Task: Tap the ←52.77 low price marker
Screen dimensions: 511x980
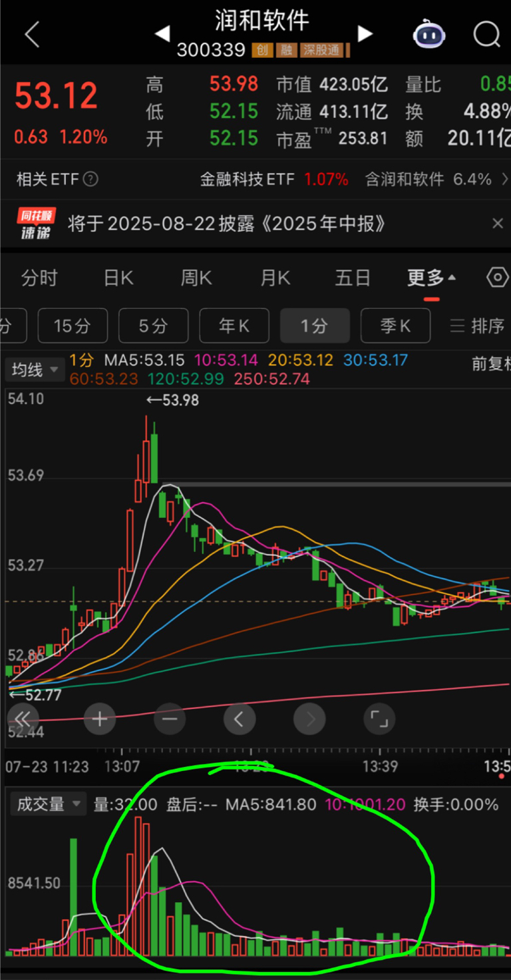Action: pyautogui.click(x=35, y=696)
